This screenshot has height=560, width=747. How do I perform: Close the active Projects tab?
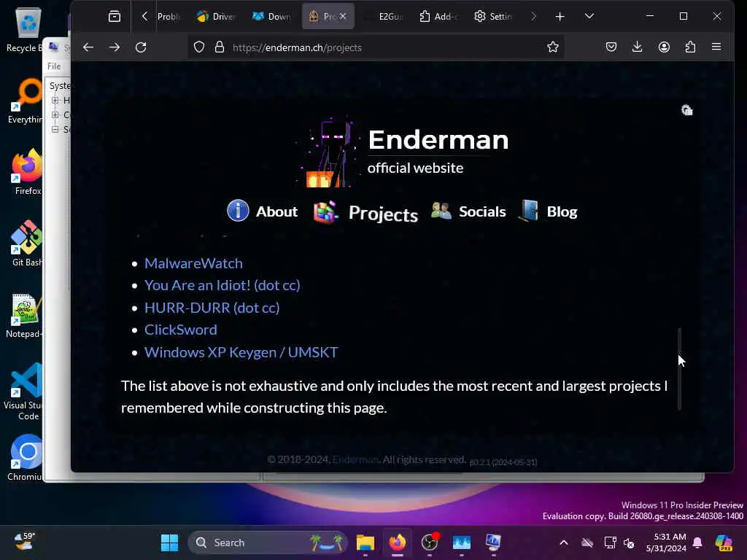(343, 17)
